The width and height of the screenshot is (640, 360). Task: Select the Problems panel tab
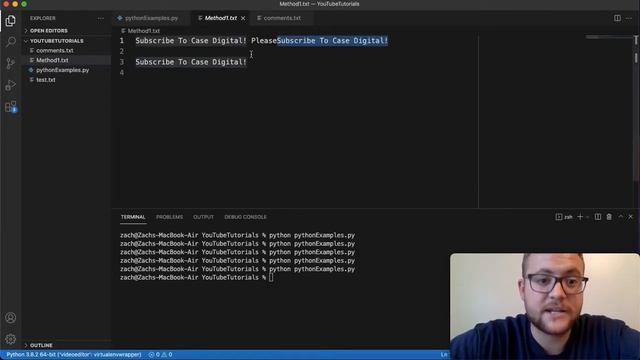[x=169, y=217]
